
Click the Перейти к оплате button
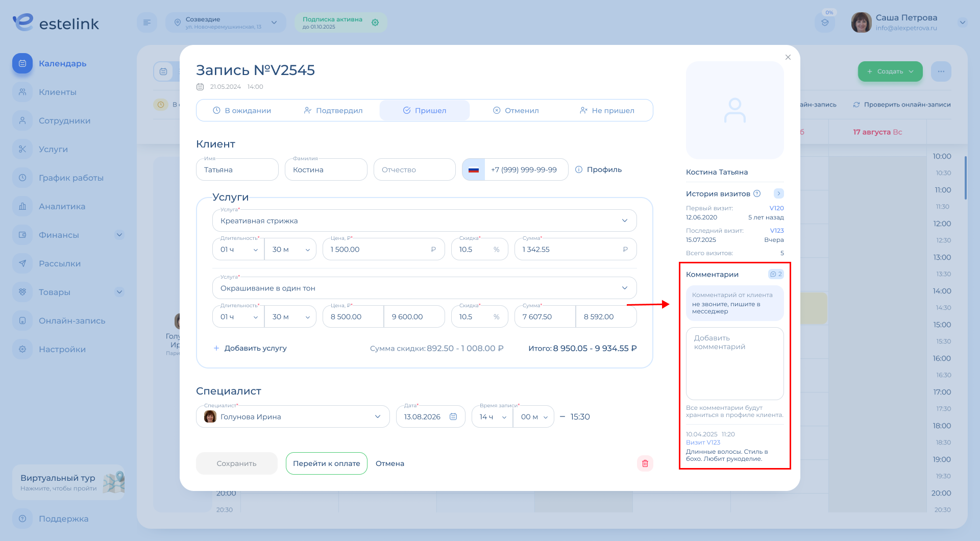pyautogui.click(x=327, y=463)
